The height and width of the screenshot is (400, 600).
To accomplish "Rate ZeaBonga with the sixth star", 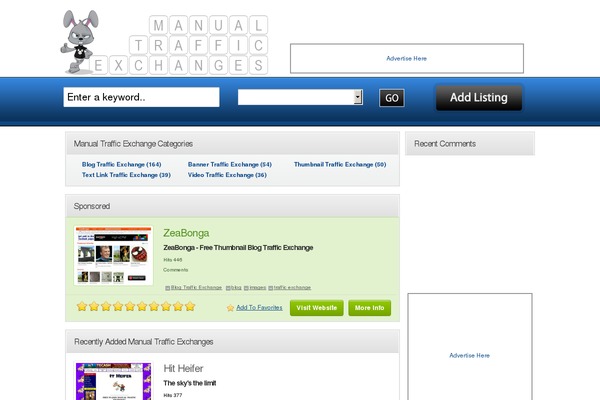I will point(142,306).
